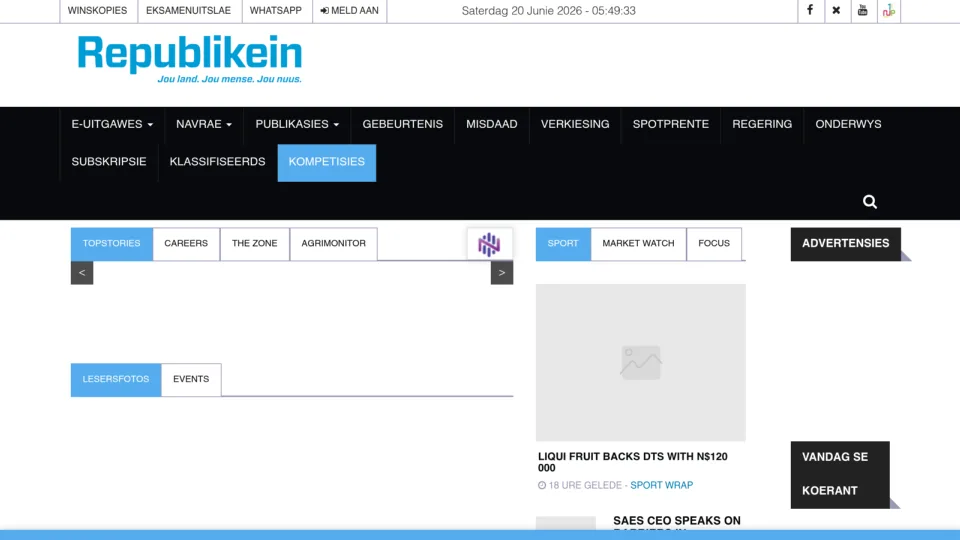960x540 pixels.
Task: Open the X (Twitter) icon
Action: [836, 10]
